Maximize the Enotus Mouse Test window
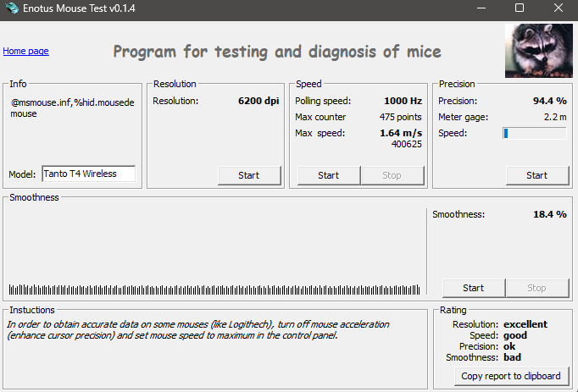This screenshot has width=578, height=392. pyautogui.click(x=520, y=8)
